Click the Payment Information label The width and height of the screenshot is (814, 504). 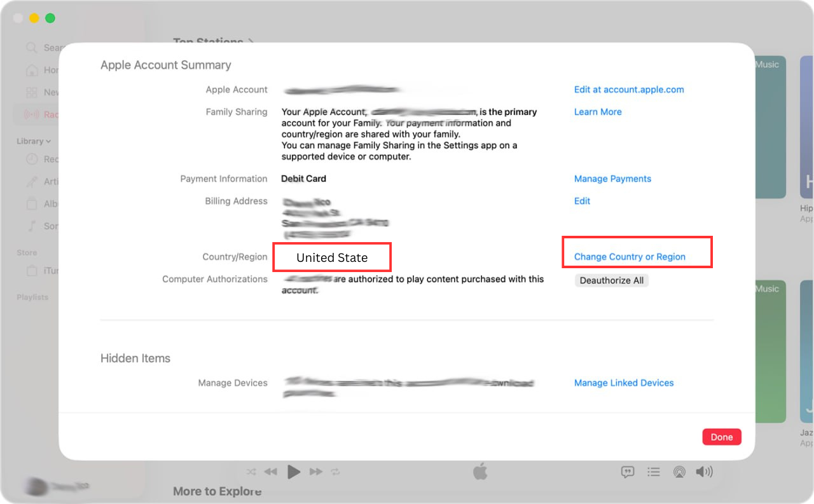224,179
